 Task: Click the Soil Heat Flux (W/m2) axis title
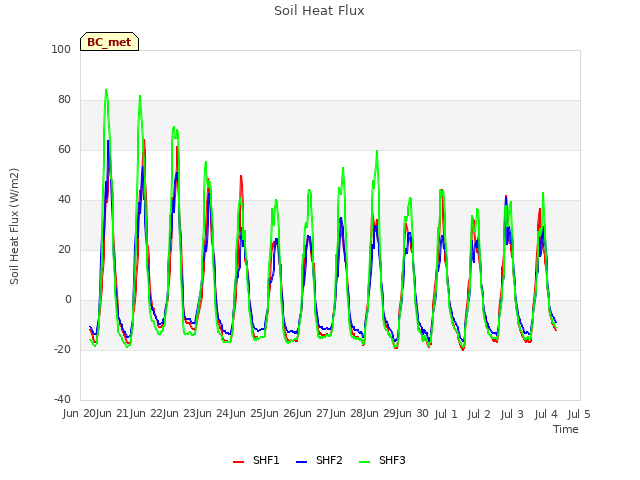tap(14, 226)
